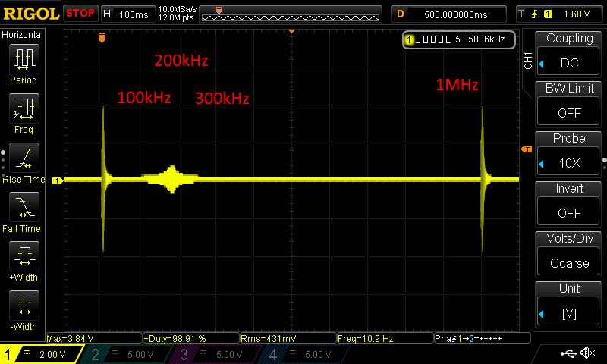Select channel 2 tab showing 5.00 V

127,354
